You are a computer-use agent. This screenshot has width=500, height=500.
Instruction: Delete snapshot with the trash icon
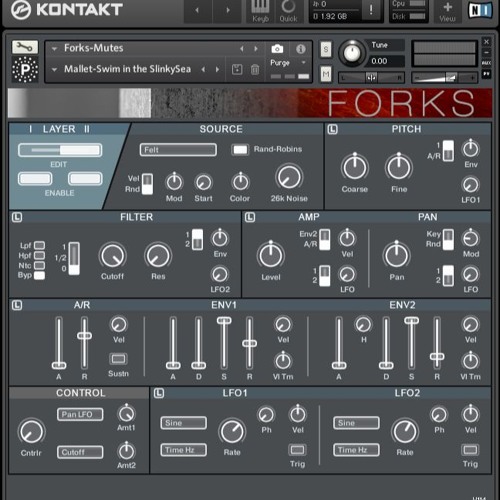point(255,70)
